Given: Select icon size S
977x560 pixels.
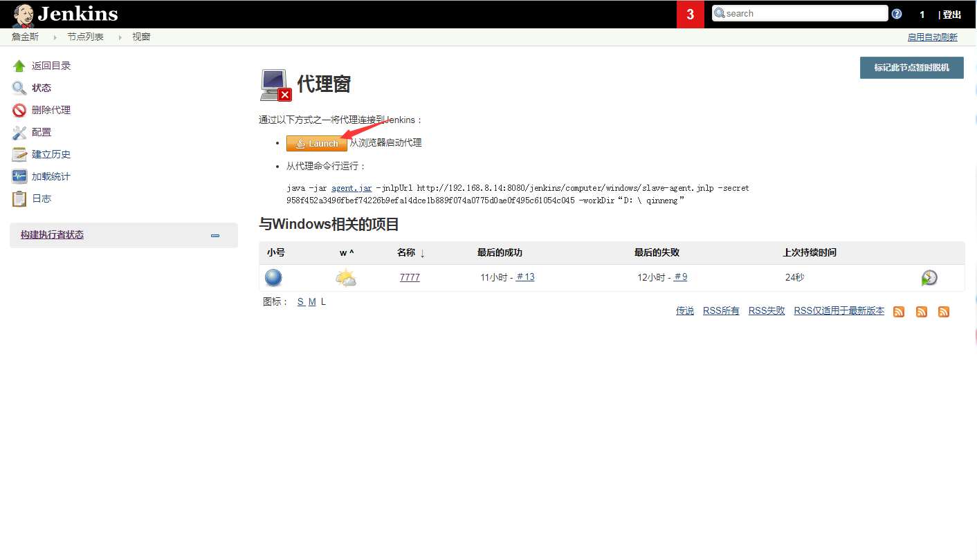Looking at the screenshot, I should tap(300, 302).
